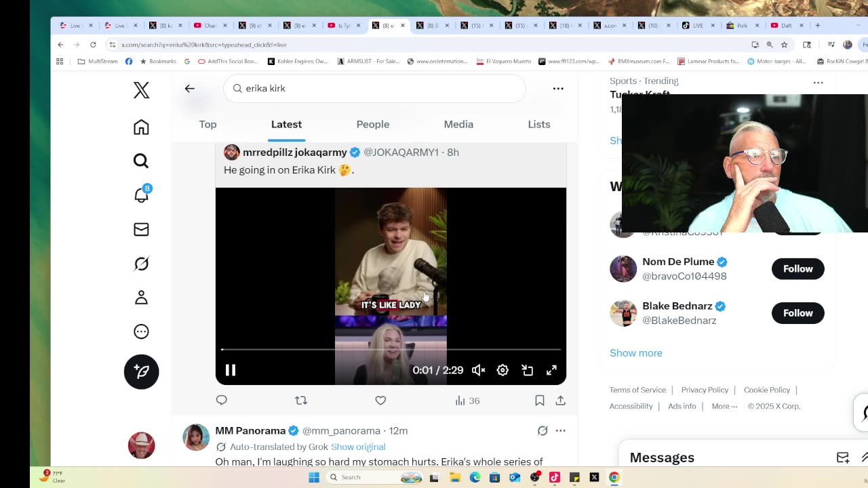Open Notifications bell with 8 badge

coord(141,195)
